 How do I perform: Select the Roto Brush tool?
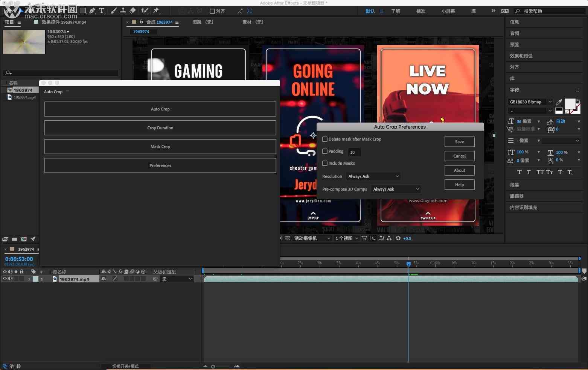145,11
